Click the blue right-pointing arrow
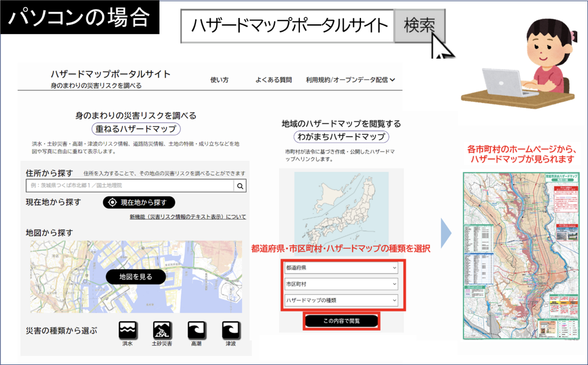 (x=446, y=233)
